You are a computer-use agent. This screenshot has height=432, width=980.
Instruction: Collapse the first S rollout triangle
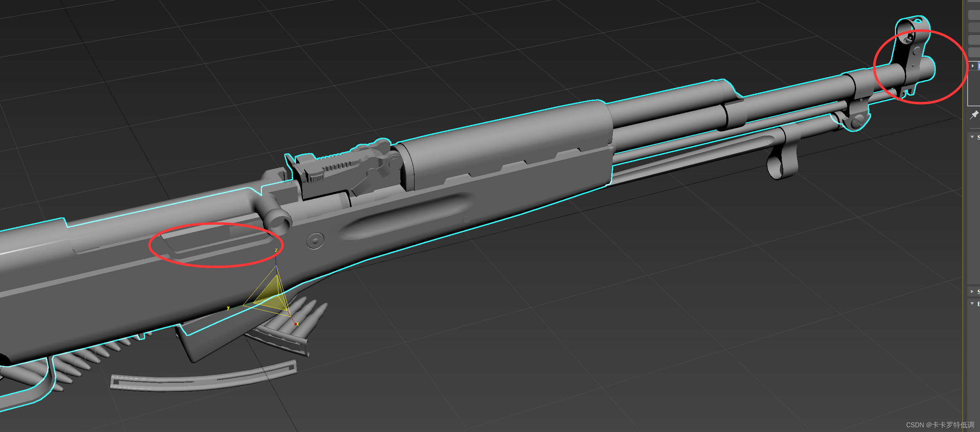tap(973, 137)
